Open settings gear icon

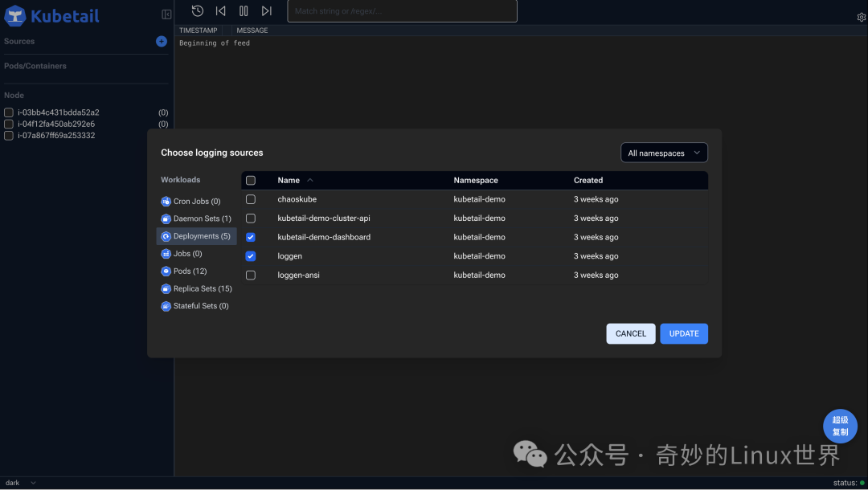click(x=862, y=17)
